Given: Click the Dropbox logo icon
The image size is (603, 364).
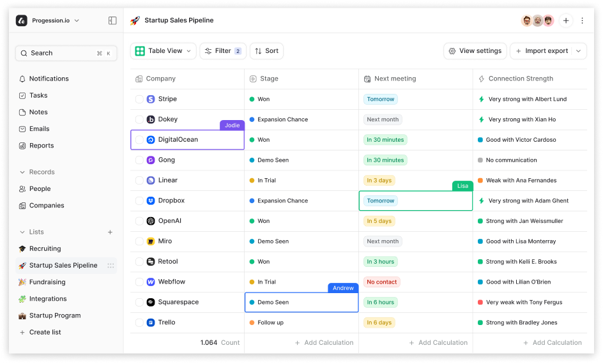Looking at the screenshot, I should pos(151,201).
